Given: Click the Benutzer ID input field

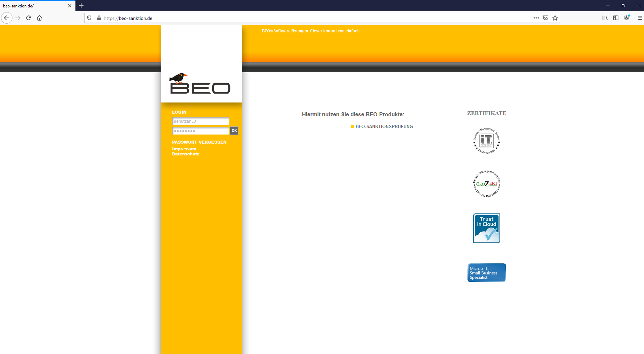Looking at the screenshot, I should 201,121.
